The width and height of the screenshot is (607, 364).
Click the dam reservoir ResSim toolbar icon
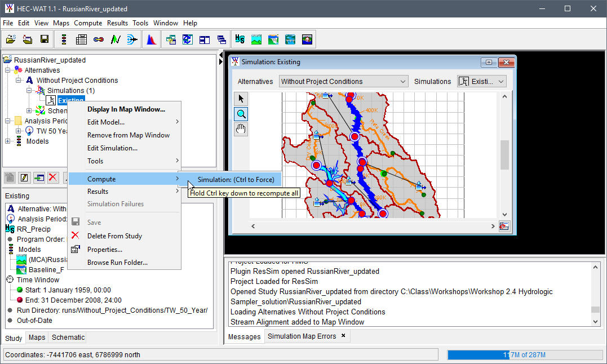[273, 39]
